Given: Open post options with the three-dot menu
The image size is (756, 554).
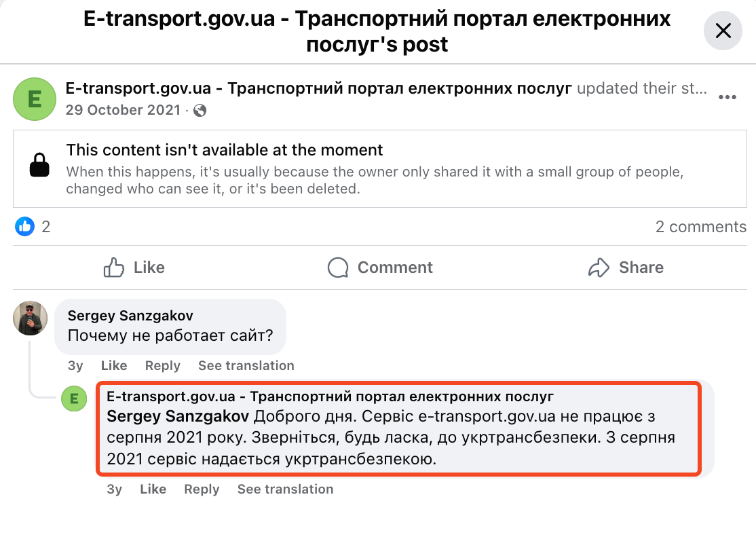Looking at the screenshot, I should (727, 97).
